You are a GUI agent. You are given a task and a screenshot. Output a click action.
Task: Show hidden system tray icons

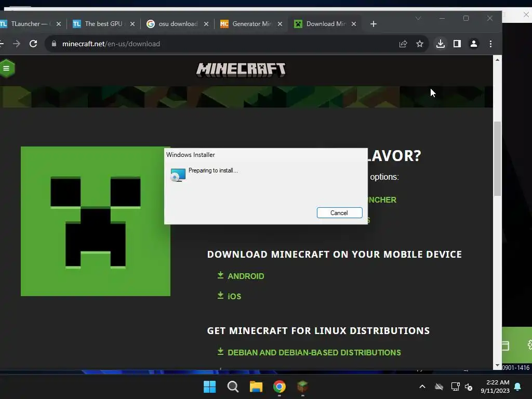(x=422, y=387)
